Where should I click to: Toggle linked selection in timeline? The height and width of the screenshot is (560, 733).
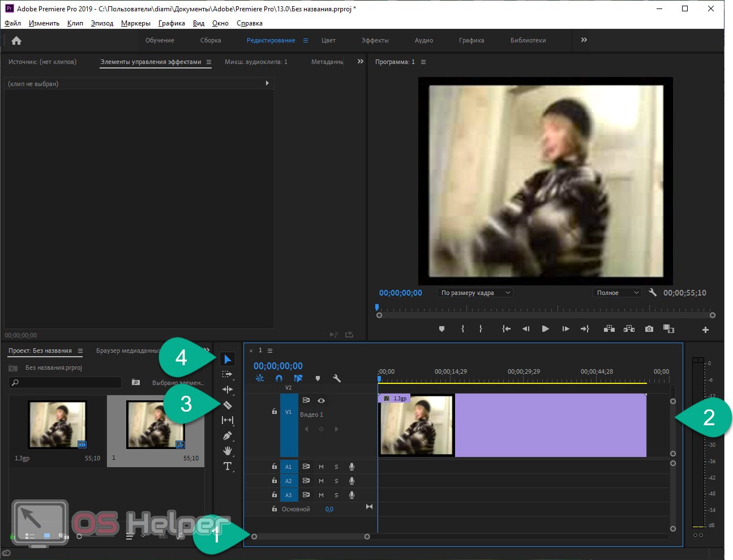point(298,378)
